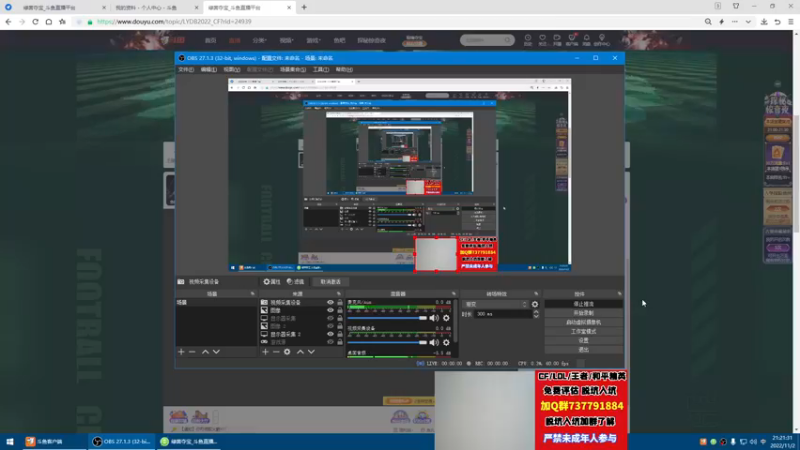
Task: Toggle visibility of fifth source in the Sources list
Action: [x=330, y=334]
